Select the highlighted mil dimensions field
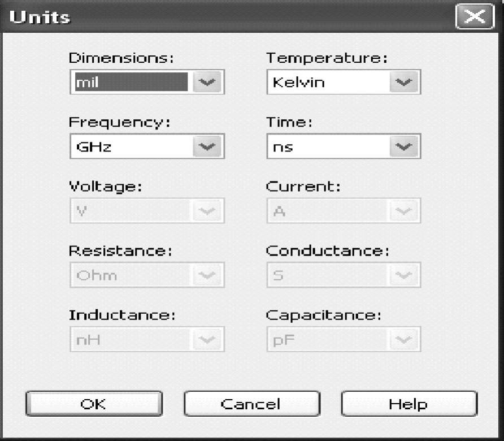Image resolution: width=504 pixels, height=441 pixels. tap(131, 83)
